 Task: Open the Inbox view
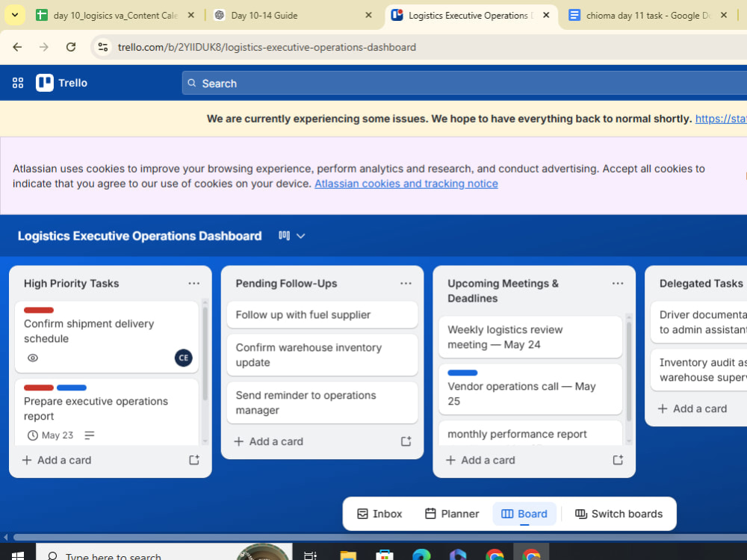tap(379, 514)
